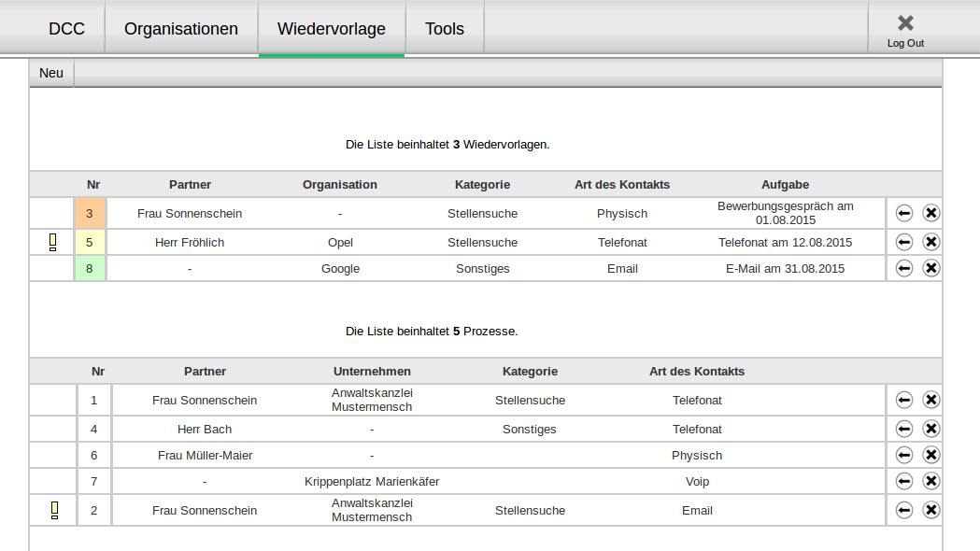Click the yellow marker icon beside Herr Fröhlich
The width and height of the screenshot is (980, 551).
click(52, 242)
